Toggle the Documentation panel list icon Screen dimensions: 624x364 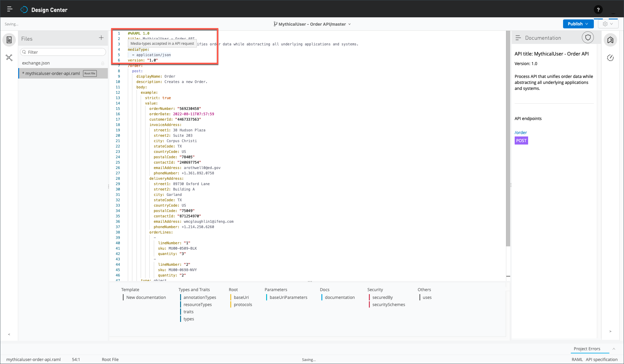click(518, 38)
